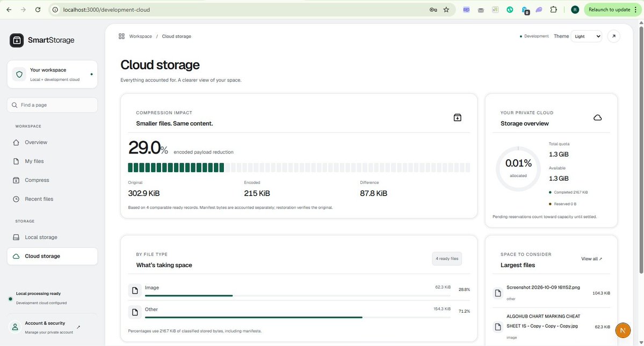The width and height of the screenshot is (644, 346).
Task: Click the Recent files clock icon
Action: [x=16, y=199]
